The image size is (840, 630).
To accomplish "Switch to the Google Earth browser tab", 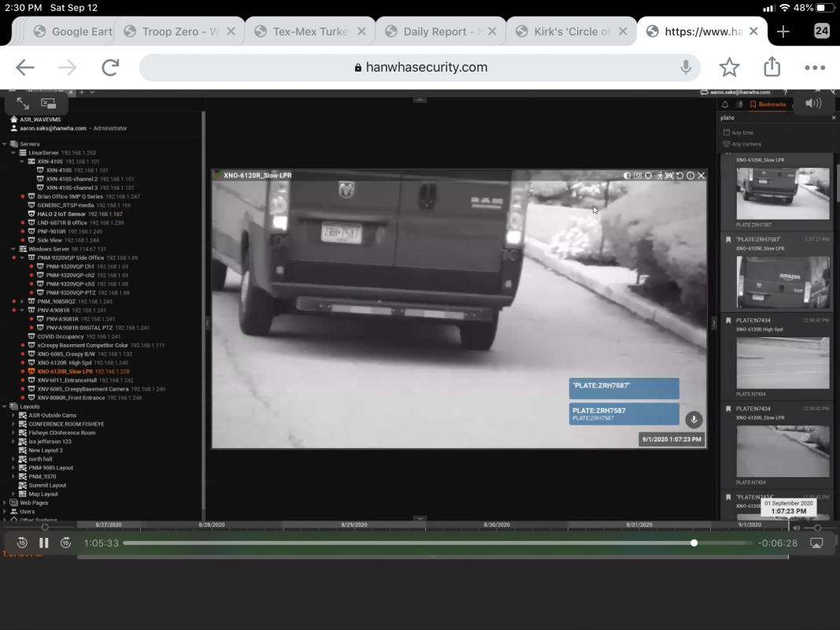I will click(x=72, y=31).
